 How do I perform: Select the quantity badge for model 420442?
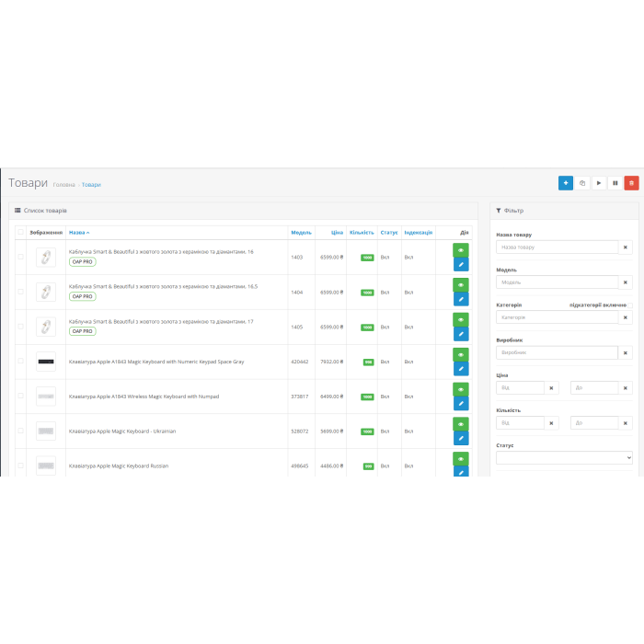368,362
